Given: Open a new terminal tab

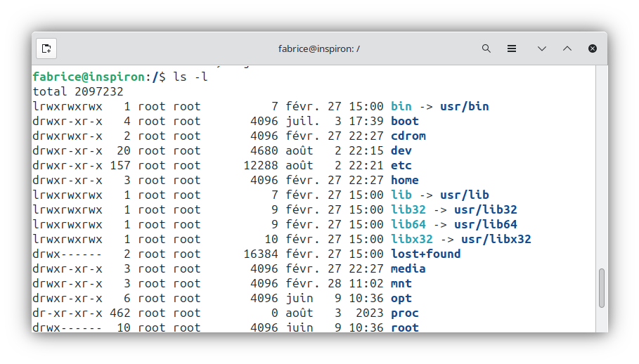Looking at the screenshot, I should click(46, 48).
